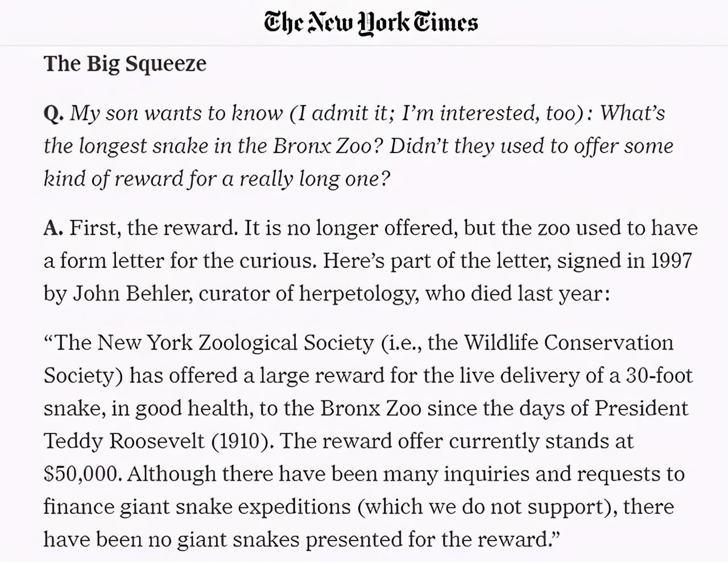This screenshot has height=562, width=728.
Task: Click "First, the reward." in the answer
Action: [154, 228]
